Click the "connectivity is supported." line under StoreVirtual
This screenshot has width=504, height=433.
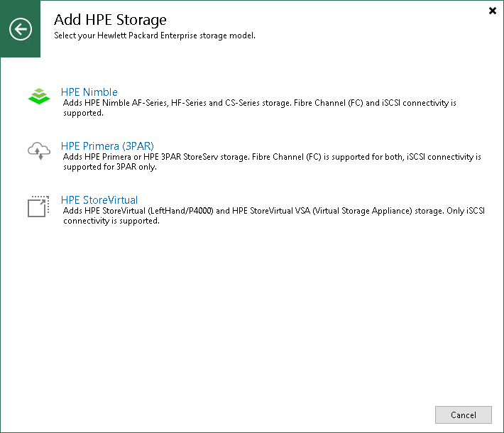pyautogui.click(x=111, y=221)
